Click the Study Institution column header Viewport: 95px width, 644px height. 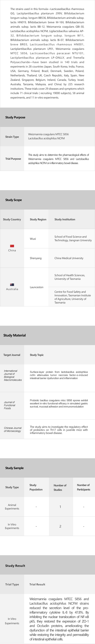tap(65, 219)
